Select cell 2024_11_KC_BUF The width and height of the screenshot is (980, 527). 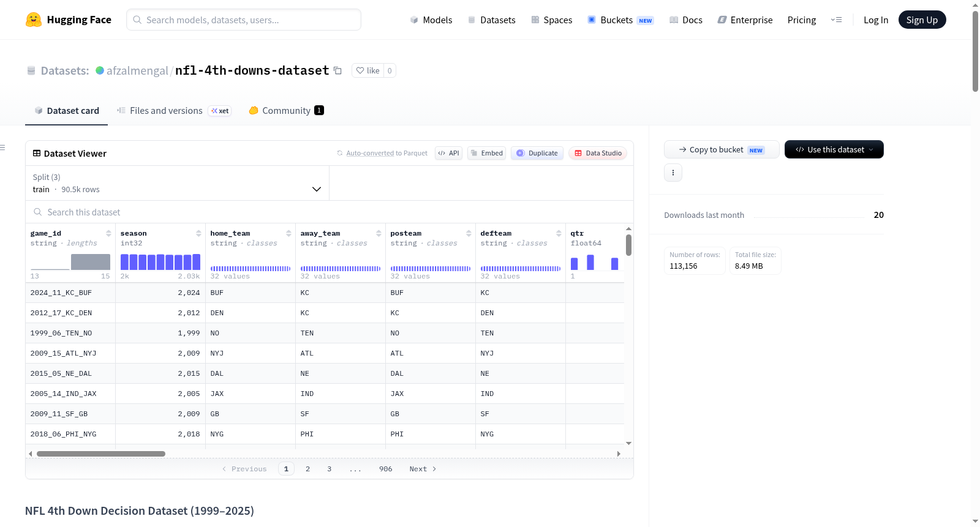click(70, 293)
